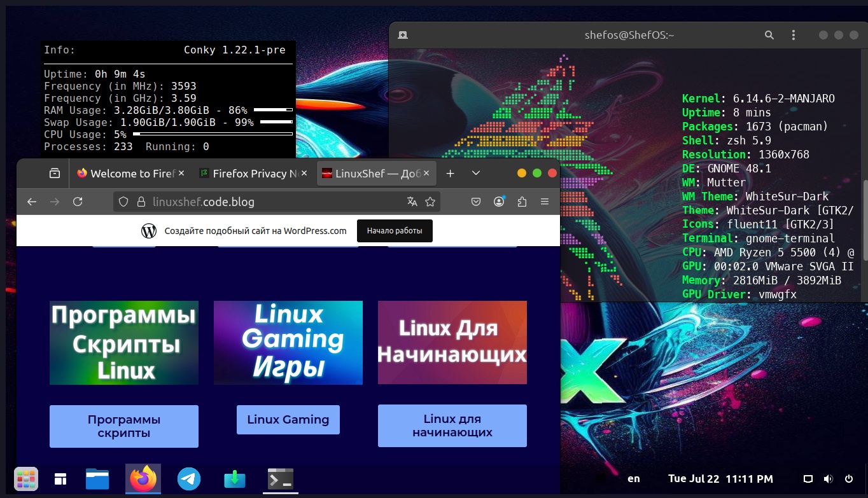This screenshot has height=498, width=868.
Task: Click the Save to Pocket icon
Action: pyautogui.click(x=476, y=202)
